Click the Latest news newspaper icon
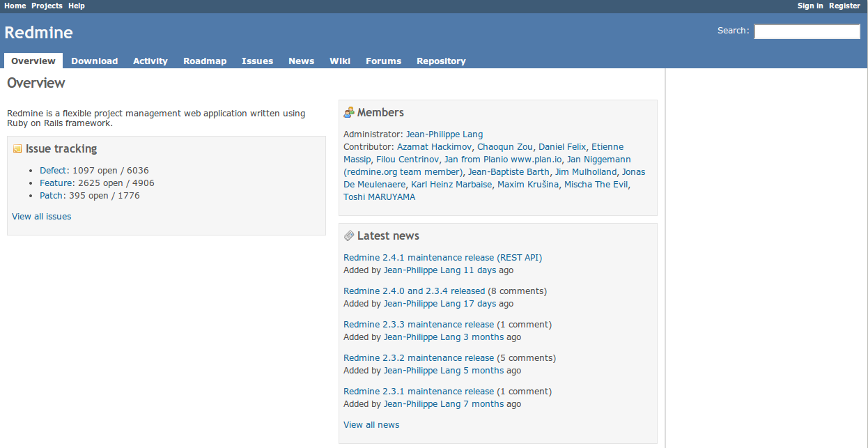This screenshot has width=868, height=448. pyautogui.click(x=349, y=236)
